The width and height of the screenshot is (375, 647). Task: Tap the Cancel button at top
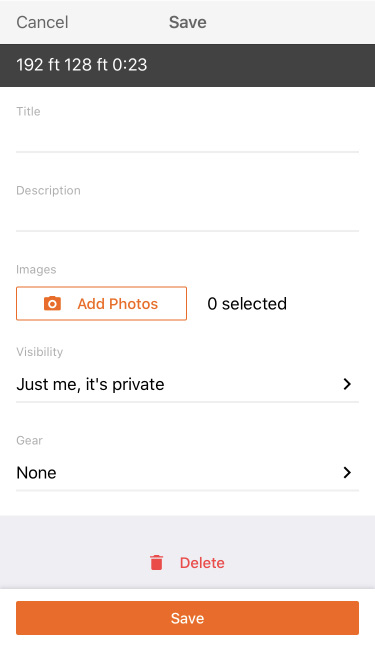tap(42, 22)
